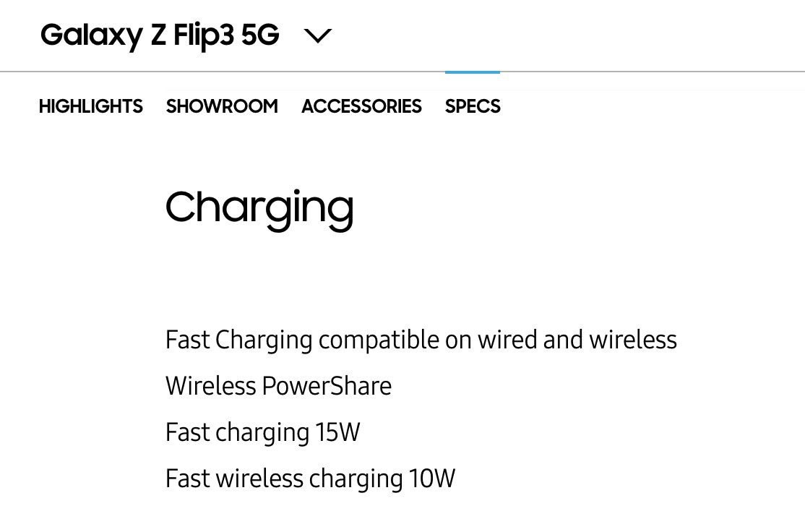Select the Fast charging 15W spec line
This screenshot has width=805, height=532.
(263, 432)
